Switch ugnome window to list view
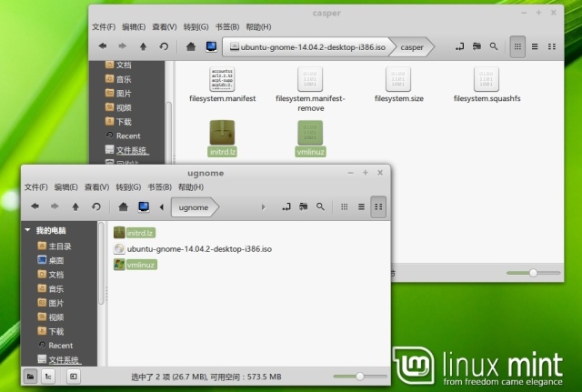 tap(361, 206)
